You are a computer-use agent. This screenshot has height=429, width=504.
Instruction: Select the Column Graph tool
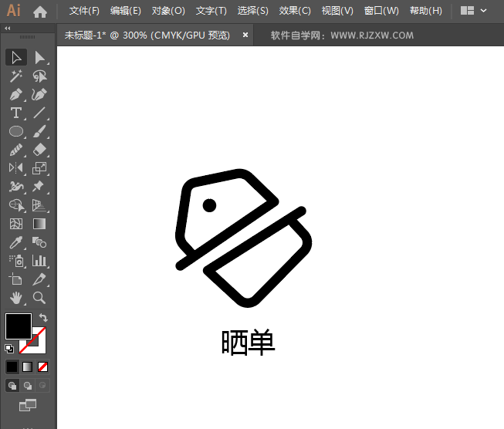(x=40, y=261)
